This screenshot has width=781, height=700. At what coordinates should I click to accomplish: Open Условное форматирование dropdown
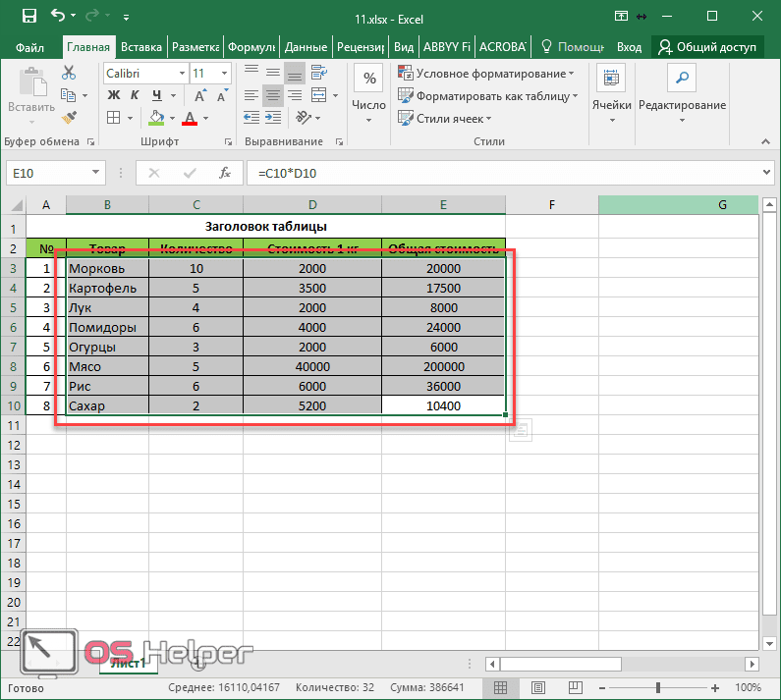[x=485, y=74]
